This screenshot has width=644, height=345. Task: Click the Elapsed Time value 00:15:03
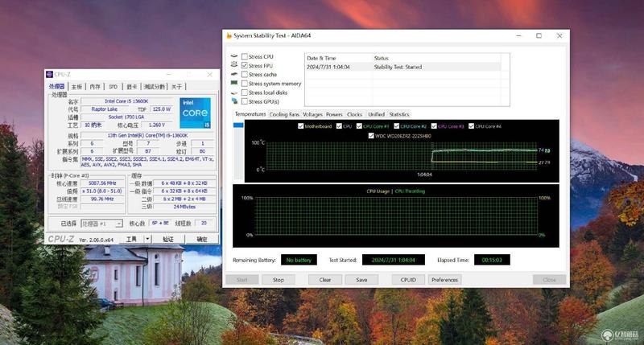(492, 260)
